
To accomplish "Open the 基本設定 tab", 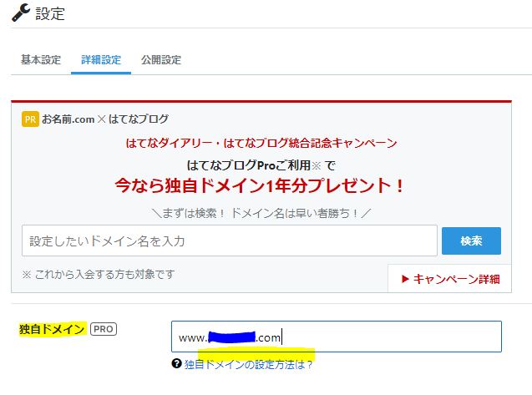I will click(41, 60).
